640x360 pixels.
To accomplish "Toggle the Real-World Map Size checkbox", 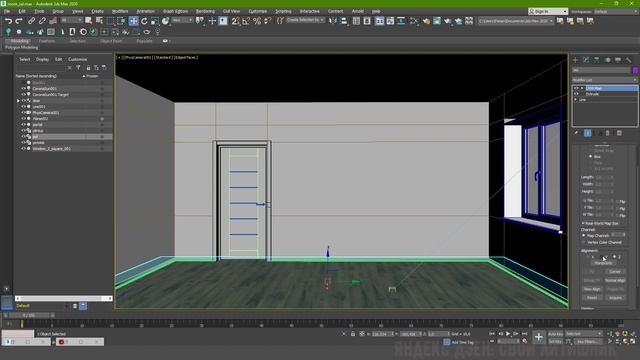I will (x=583, y=223).
